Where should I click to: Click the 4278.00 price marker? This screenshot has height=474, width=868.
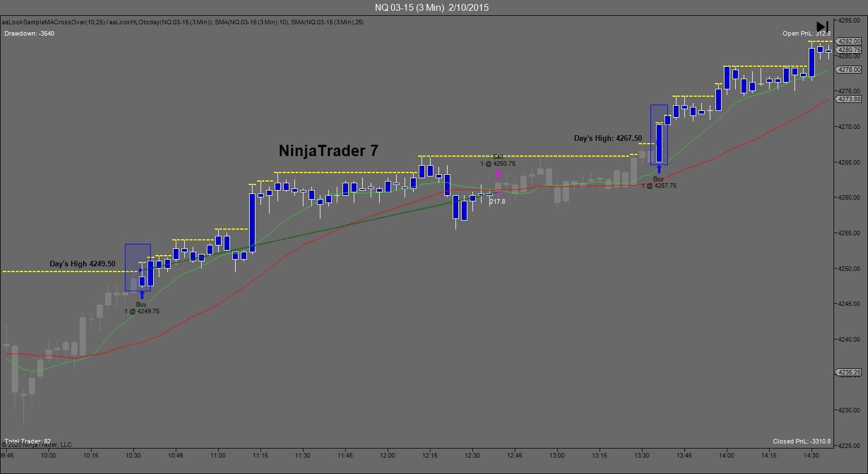click(849, 70)
